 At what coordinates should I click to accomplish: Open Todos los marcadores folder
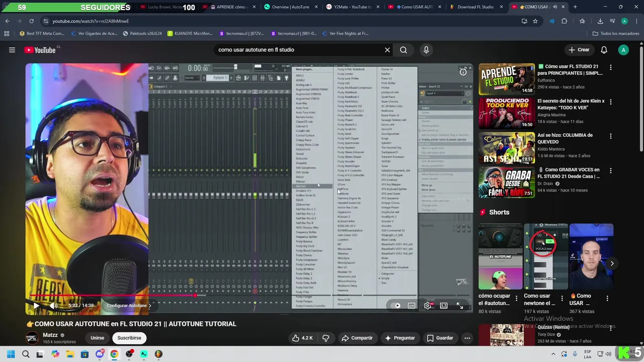point(616,34)
